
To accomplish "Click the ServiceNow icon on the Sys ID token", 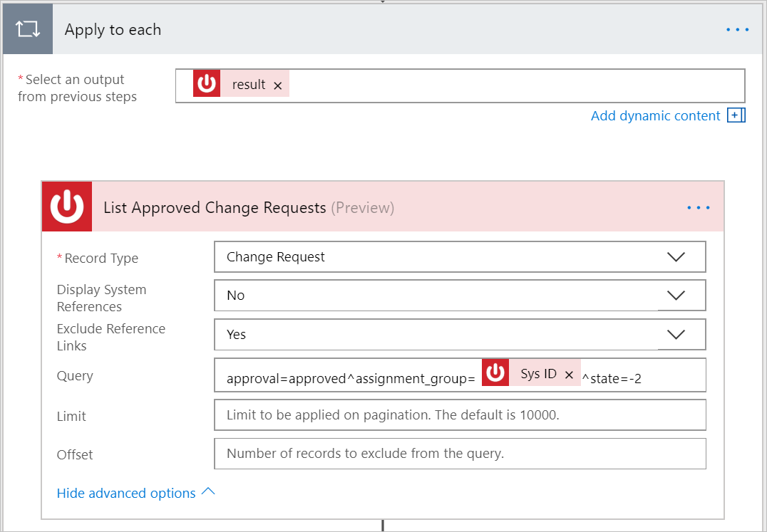I will tap(495, 374).
